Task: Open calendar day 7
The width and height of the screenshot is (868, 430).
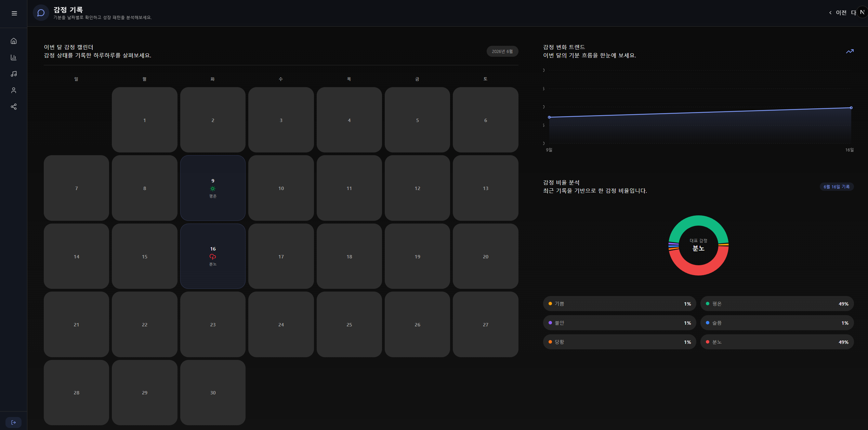Action: [x=76, y=188]
